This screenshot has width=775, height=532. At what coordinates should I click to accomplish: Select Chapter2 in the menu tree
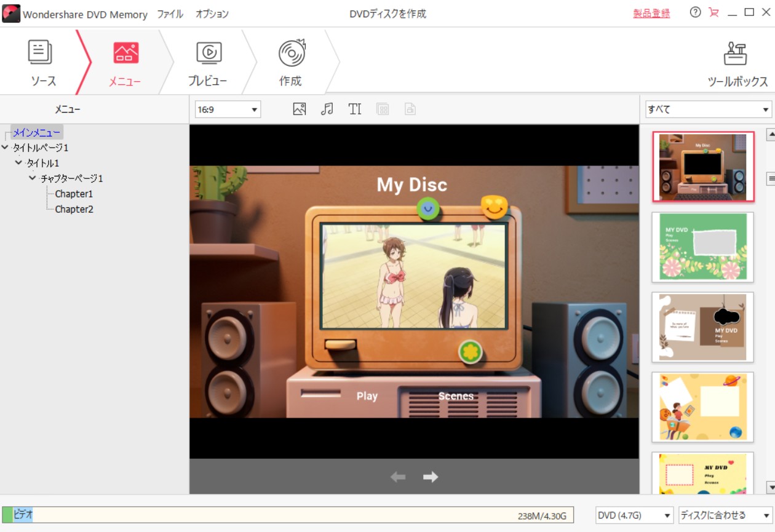74,209
